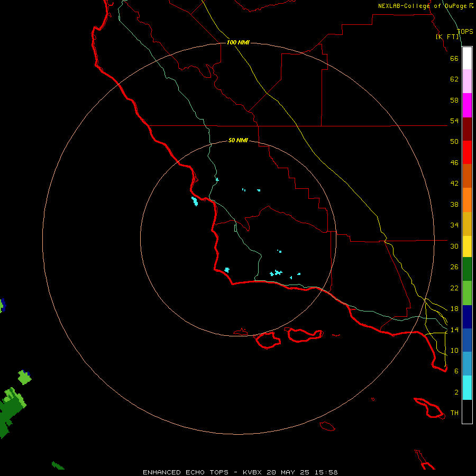Viewport: 476px width, 476px height.
Task: Click the navy 18 kft legend swatch
Action: click(x=467, y=317)
